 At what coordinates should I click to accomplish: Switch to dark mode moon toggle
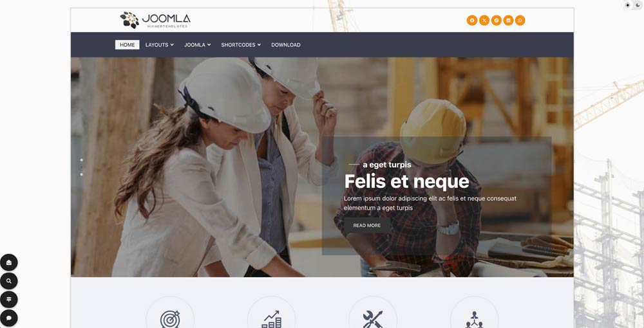[638, 5]
